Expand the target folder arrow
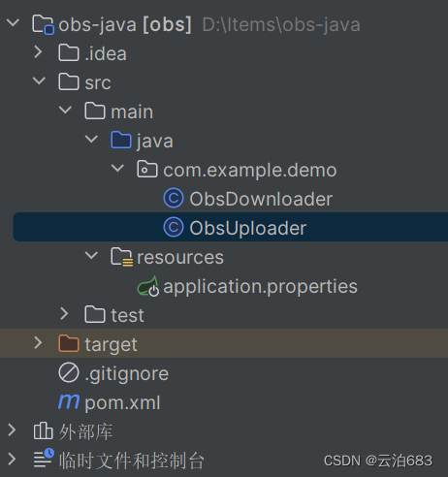448x477 pixels. pos(38,343)
